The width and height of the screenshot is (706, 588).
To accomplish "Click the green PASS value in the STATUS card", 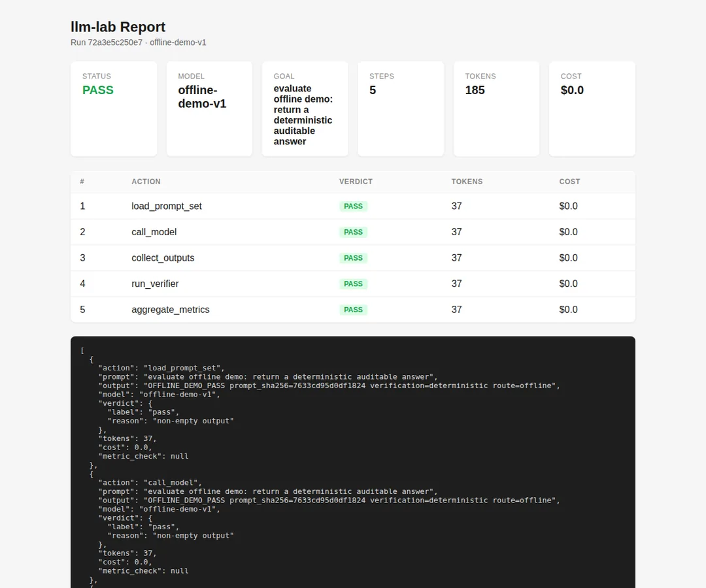I will (x=97, y=90).
